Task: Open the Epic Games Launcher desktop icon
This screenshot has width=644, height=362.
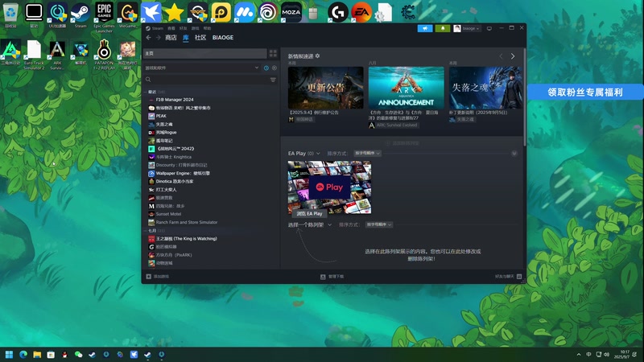Action: pyautogui.click(x=104, y=16)
